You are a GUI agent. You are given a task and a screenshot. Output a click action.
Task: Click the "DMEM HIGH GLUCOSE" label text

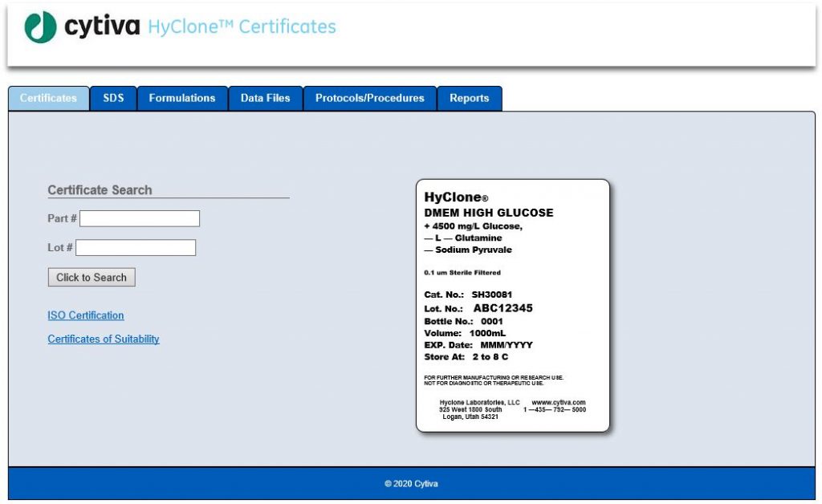tap(489, 213)
